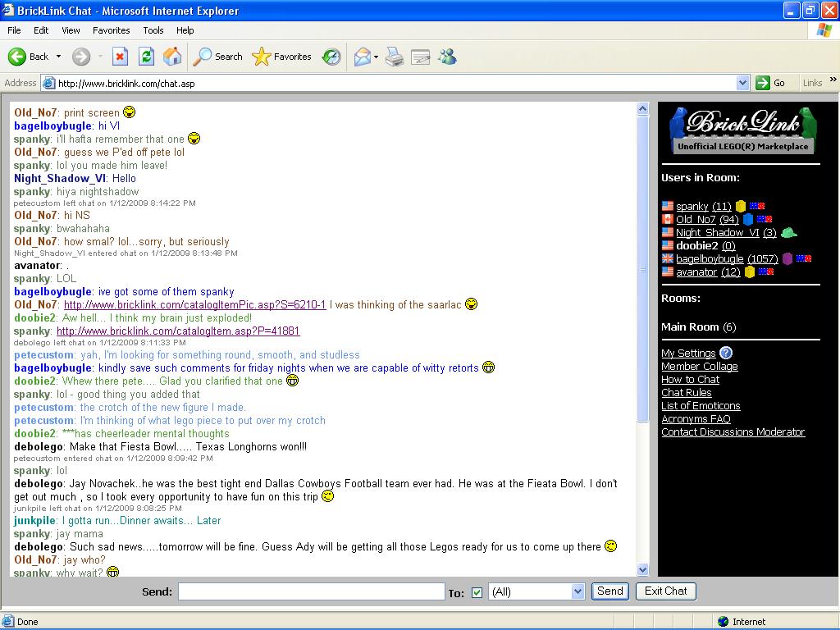Click the Internet zone globe in status bar
This screenshot has height=630, width=840.
coord(724,622)
